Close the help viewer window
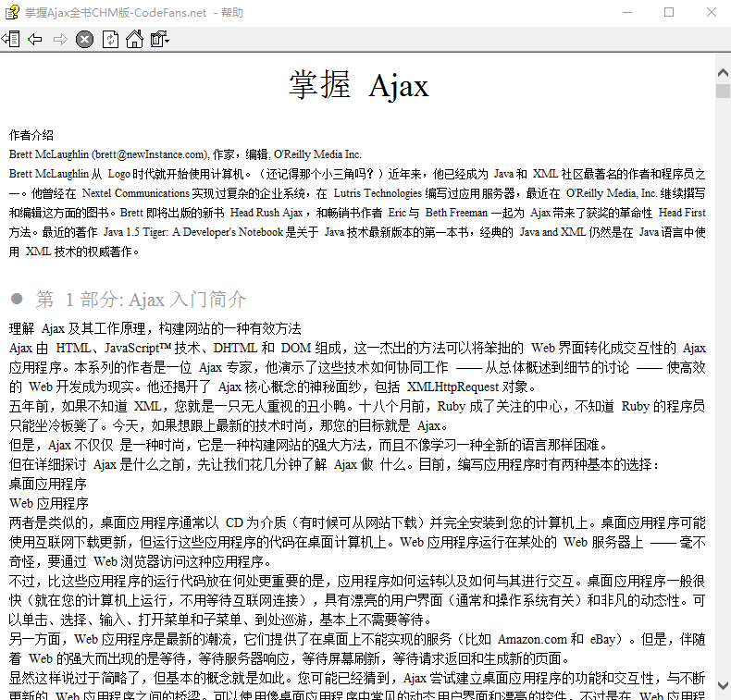731x700 pixels. (711, 13)
